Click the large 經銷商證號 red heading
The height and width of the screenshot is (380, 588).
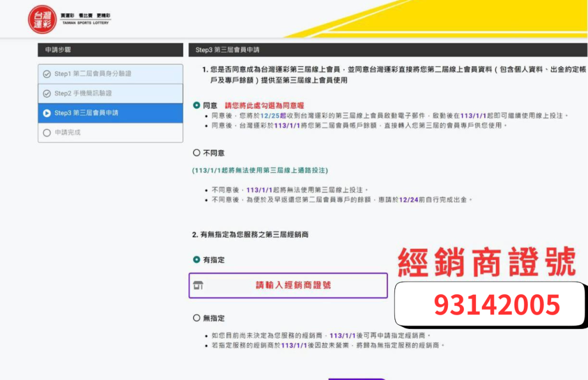coord(486,262)
